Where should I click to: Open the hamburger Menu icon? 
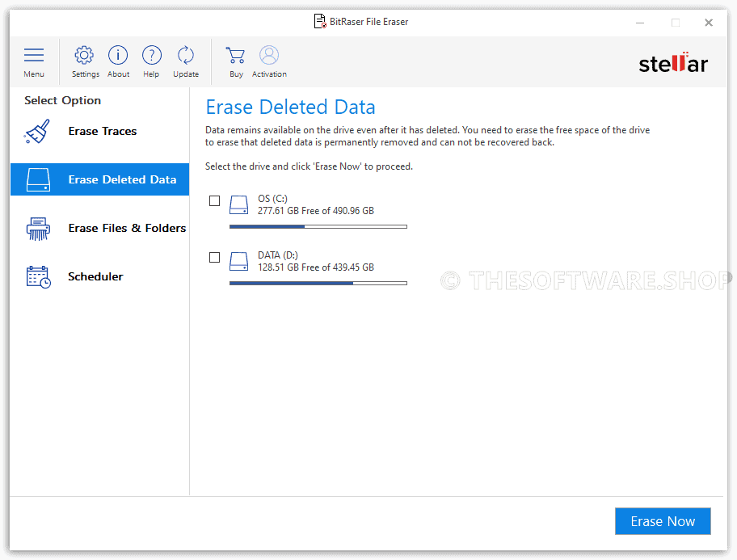click(x=34, y=55)
